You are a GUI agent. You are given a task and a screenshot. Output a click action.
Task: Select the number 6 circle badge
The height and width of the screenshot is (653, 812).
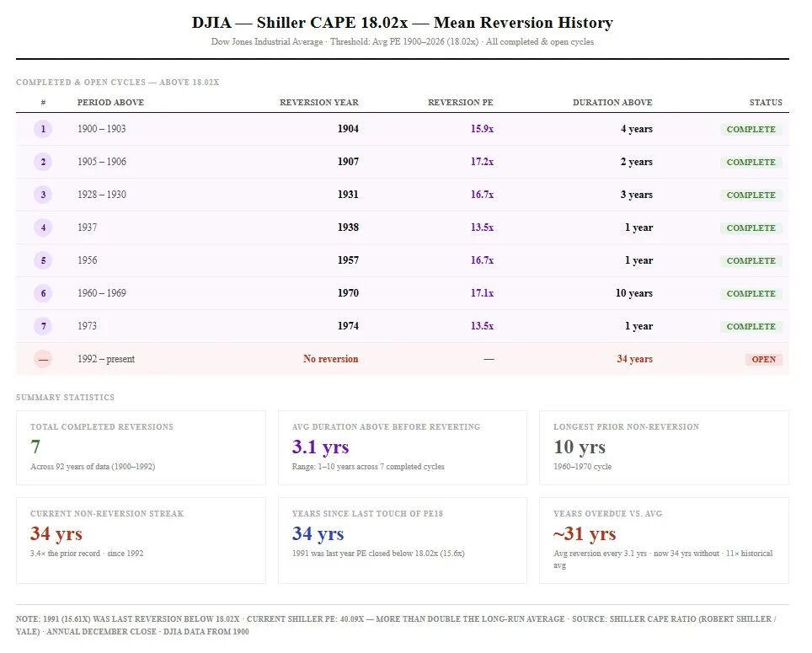coord(43,293)
